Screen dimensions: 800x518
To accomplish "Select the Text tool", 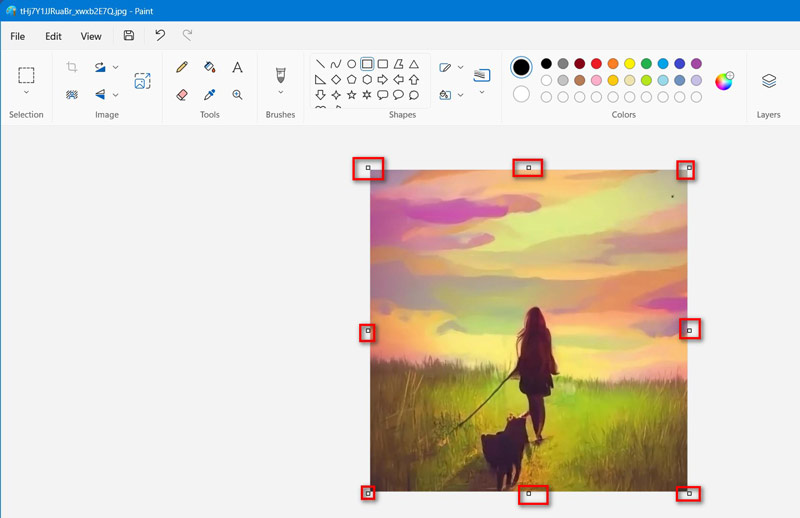I will click(x=237, y=67).
